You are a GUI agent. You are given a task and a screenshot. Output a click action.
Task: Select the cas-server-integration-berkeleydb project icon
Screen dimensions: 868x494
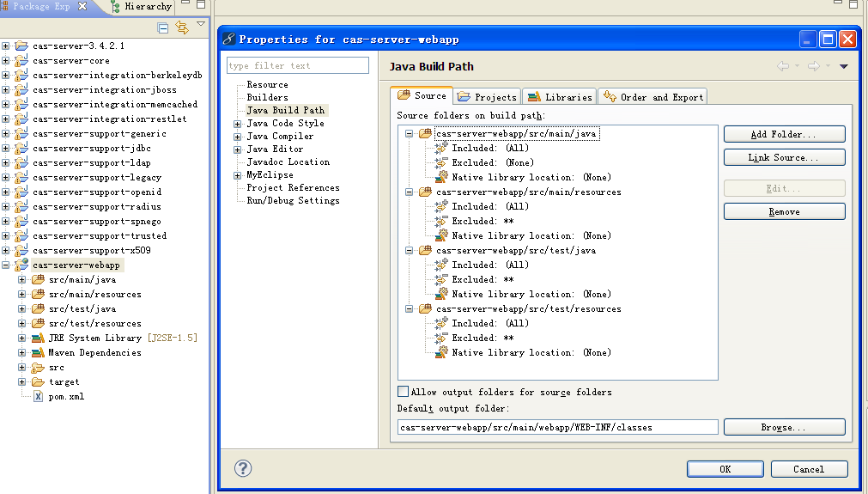click(21, 75)
